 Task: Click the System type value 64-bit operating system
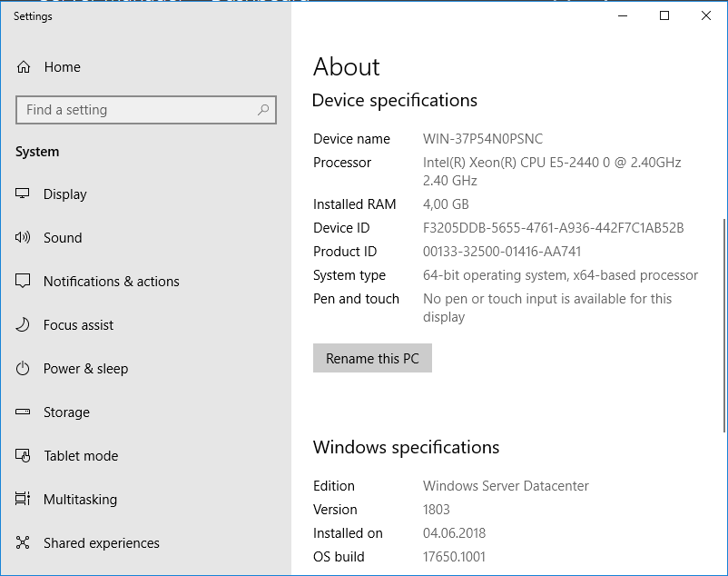(x=560, y=275)
